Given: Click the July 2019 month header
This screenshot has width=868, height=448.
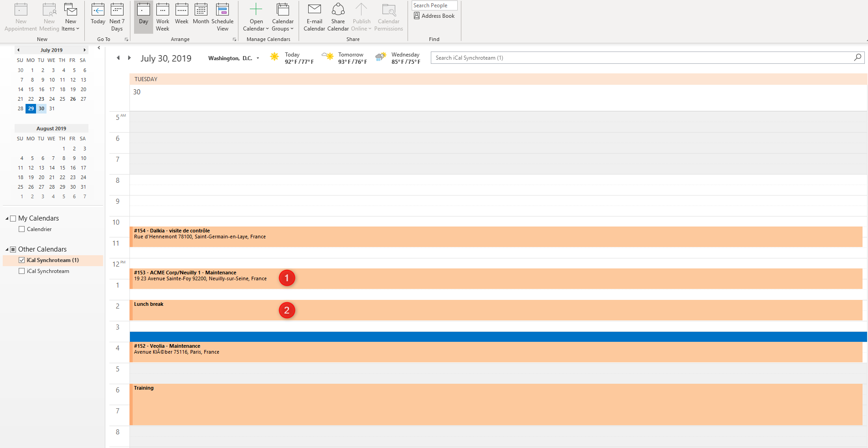Looking at the screenshot, I should pyautogui.click(x=52, y=50).
